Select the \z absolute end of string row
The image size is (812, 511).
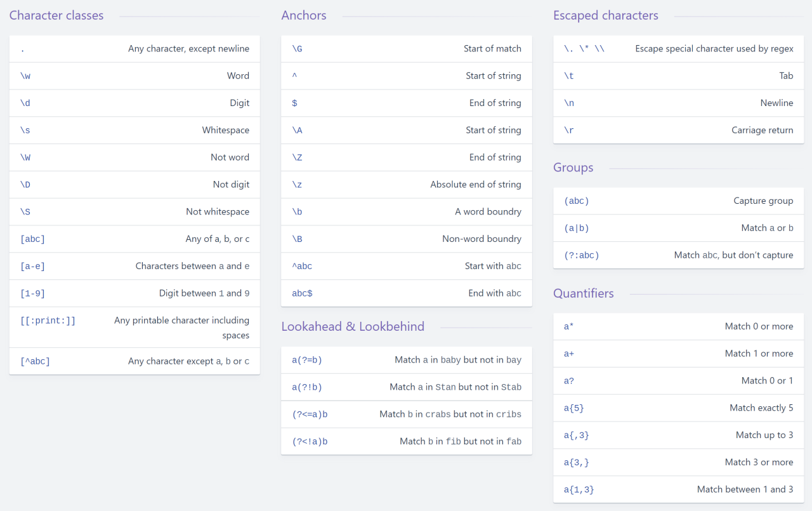(x=406, y=185)
